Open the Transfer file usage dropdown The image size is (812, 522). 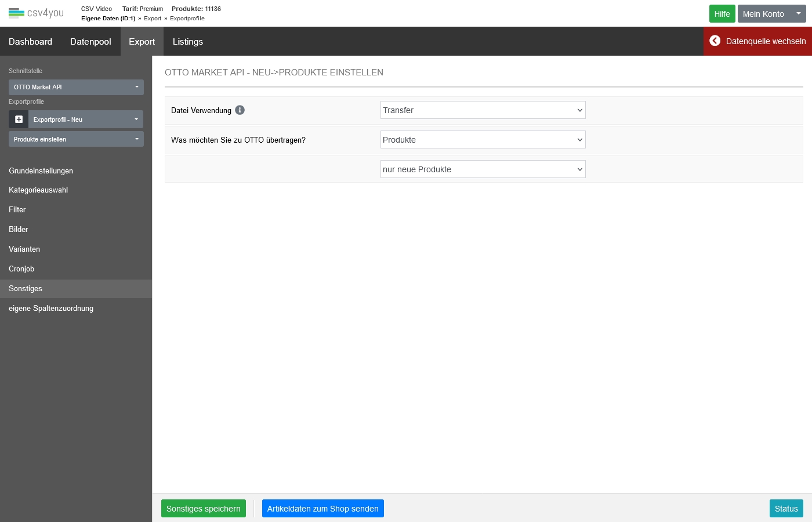tap(483, 110)
